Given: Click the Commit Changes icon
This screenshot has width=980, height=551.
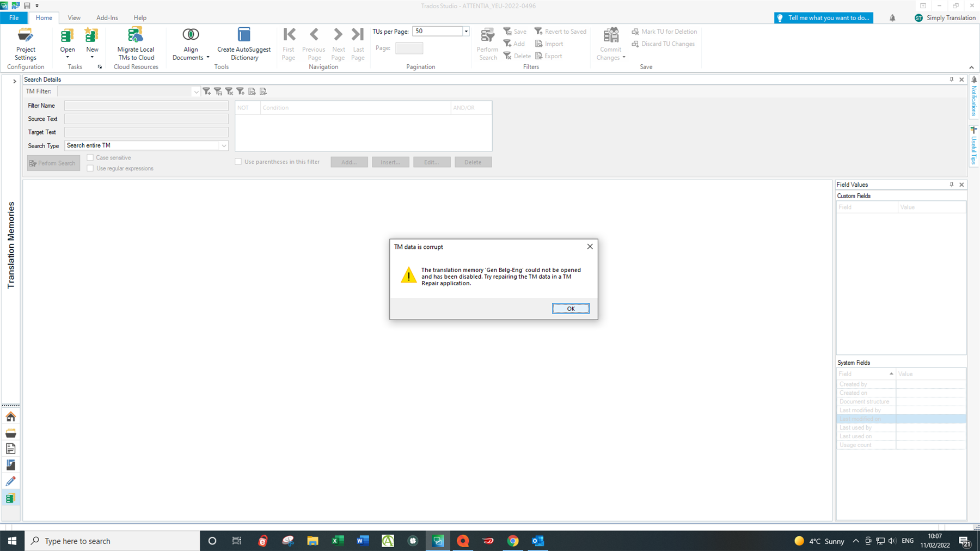Looking at the screenshot, I should [611, 36].
